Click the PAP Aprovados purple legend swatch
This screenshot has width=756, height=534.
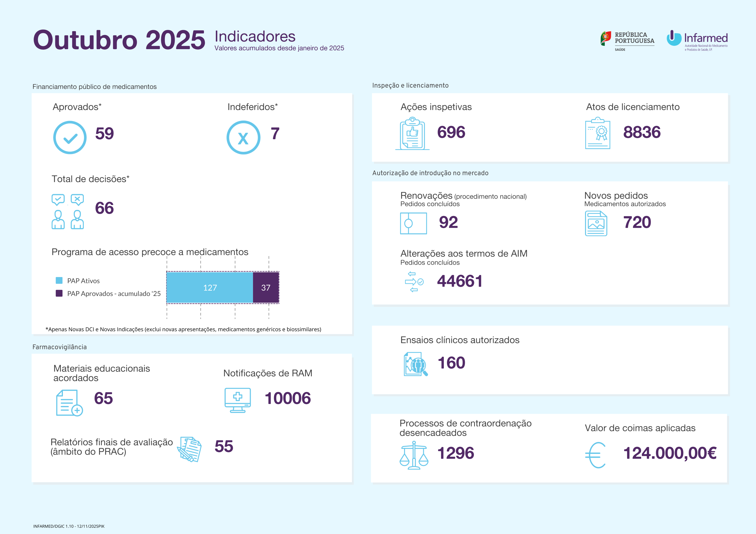coord(59,293)
